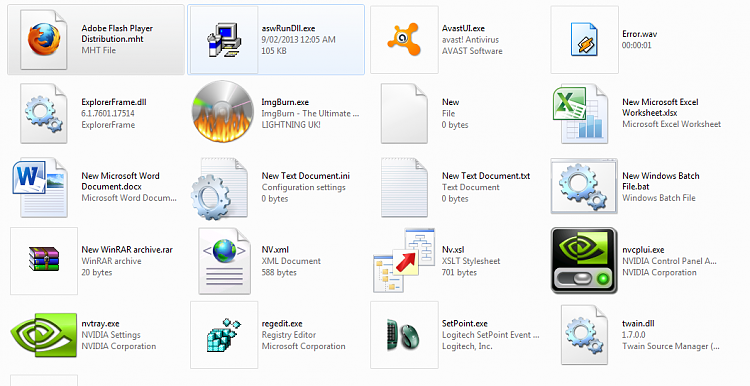750x386 pixels.
Task: Select the New Text Document.txt name
Action: 486,176
